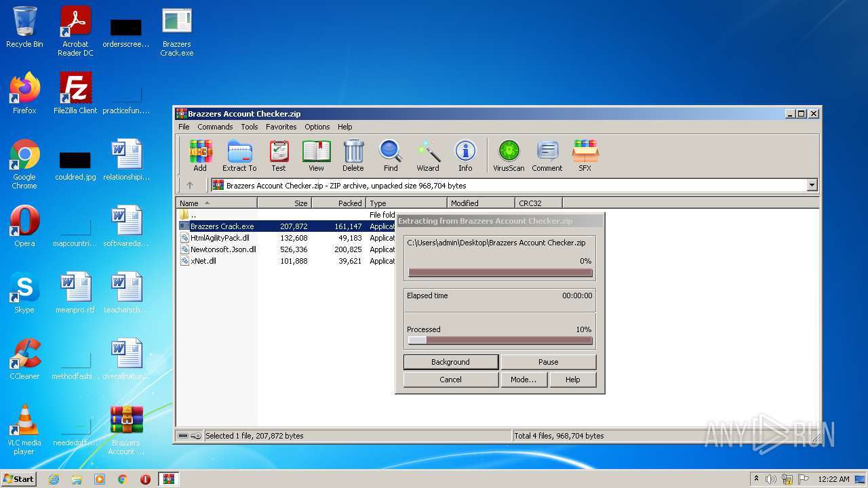Open the File menu
Screen dimensions: 868x488
tap(184, 127)
